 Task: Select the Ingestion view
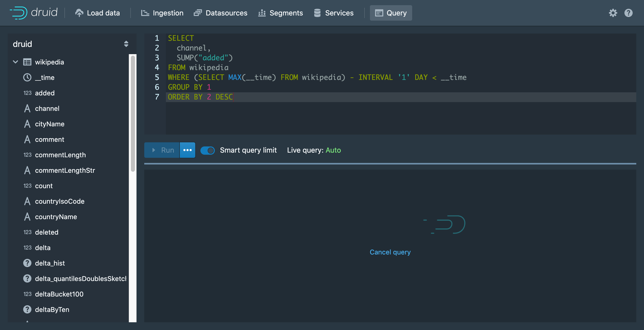162,13
